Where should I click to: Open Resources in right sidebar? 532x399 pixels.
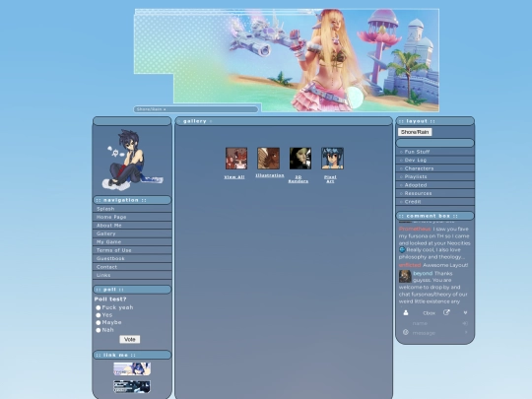pyautogui.click(x=435, y=193)
